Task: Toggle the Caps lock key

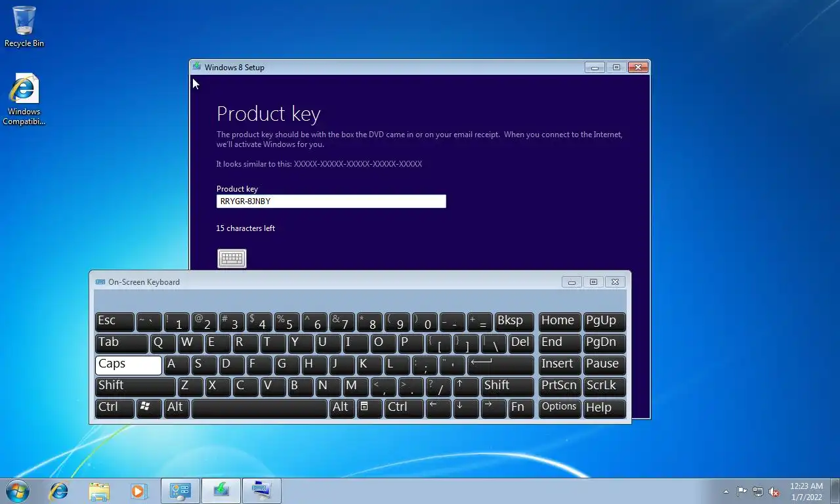Action: 128,365
